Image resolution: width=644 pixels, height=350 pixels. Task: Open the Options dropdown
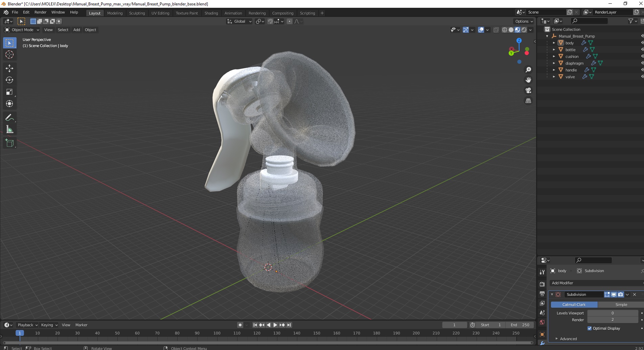click(x=524, y=21)
